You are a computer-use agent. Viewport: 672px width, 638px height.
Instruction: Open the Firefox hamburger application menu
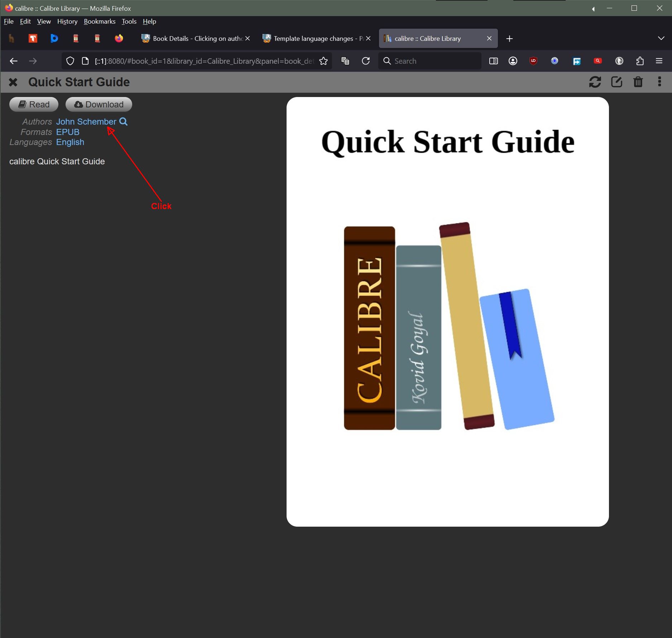click(659, 61)
